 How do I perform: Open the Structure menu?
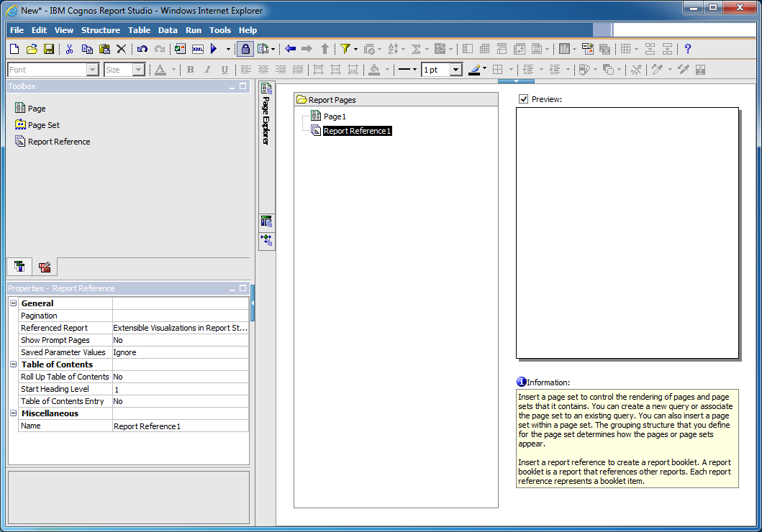click(x=101, y=30)
